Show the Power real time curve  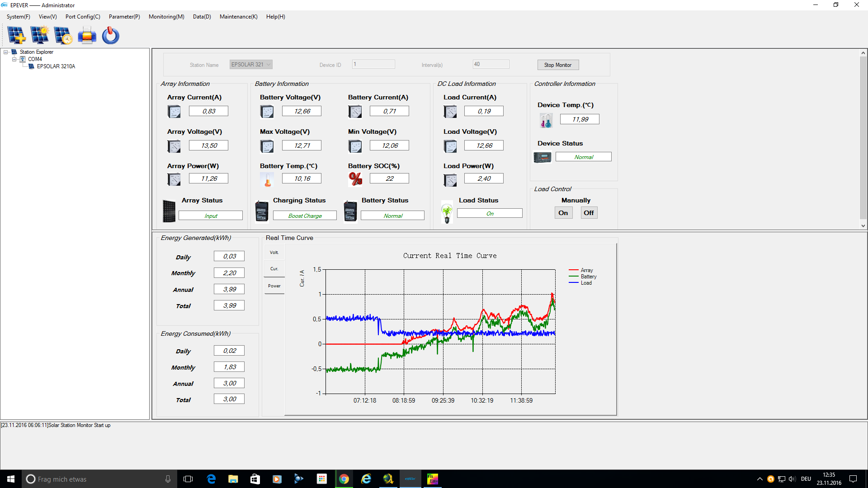[x=274, y=286]
